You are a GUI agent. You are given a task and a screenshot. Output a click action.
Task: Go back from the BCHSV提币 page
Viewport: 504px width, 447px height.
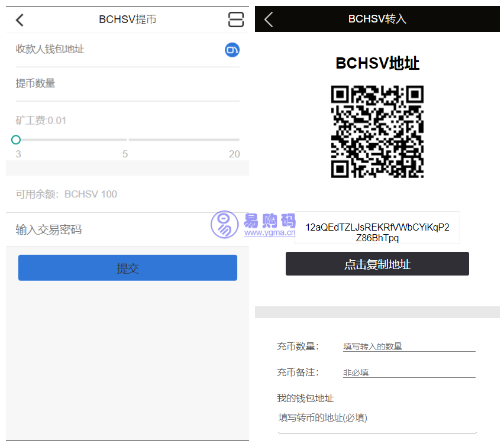20,20
